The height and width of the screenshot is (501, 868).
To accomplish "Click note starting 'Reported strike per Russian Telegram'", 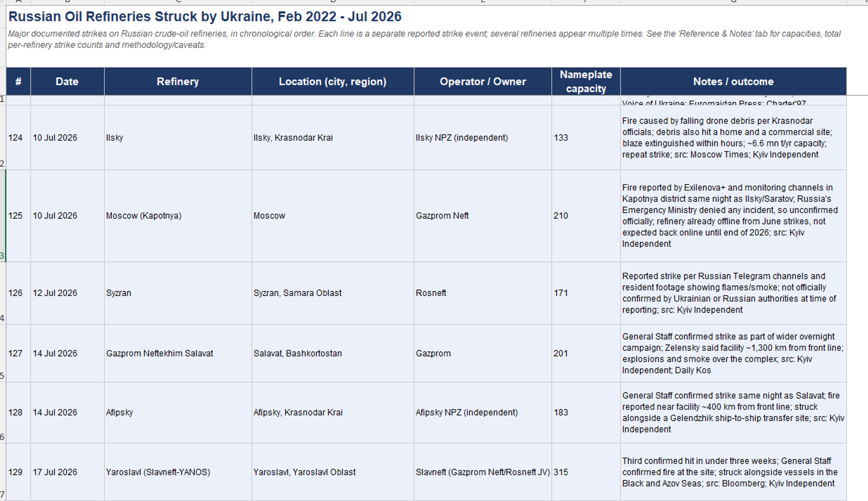I will (734, 293).
